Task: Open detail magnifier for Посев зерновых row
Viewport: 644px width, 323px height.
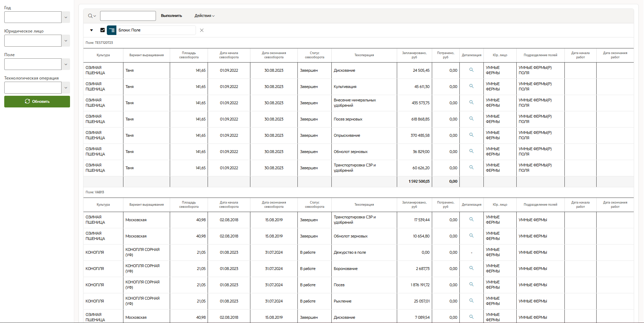Action: coord(471,119)
